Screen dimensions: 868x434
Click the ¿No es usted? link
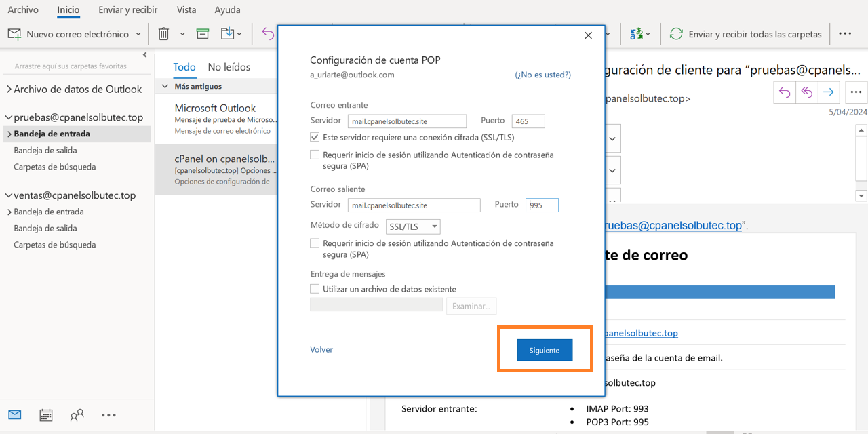coord(542,75)
